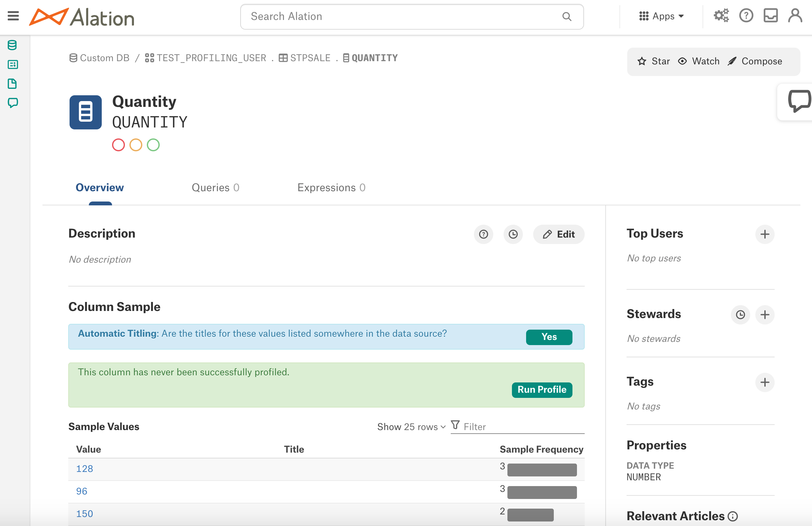The image size is (812, 526).
Task: Click the notifications inbox icon
Action: [x=770, y=16]
